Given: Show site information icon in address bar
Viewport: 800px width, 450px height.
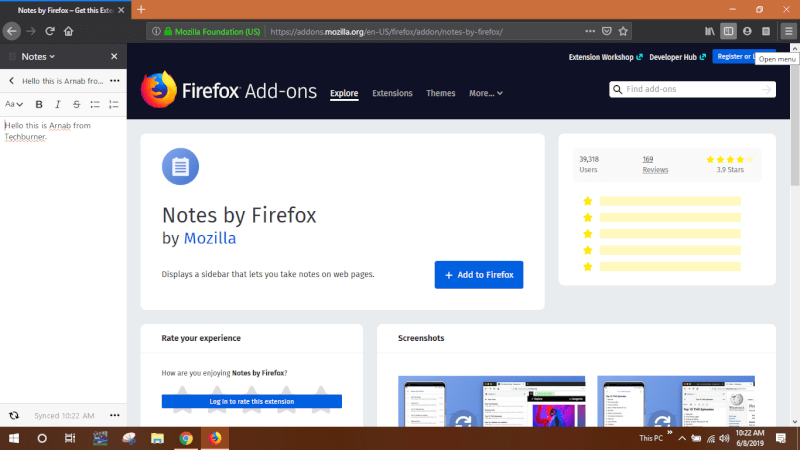Looking at the screenshot, I should [x=156, y=31].
